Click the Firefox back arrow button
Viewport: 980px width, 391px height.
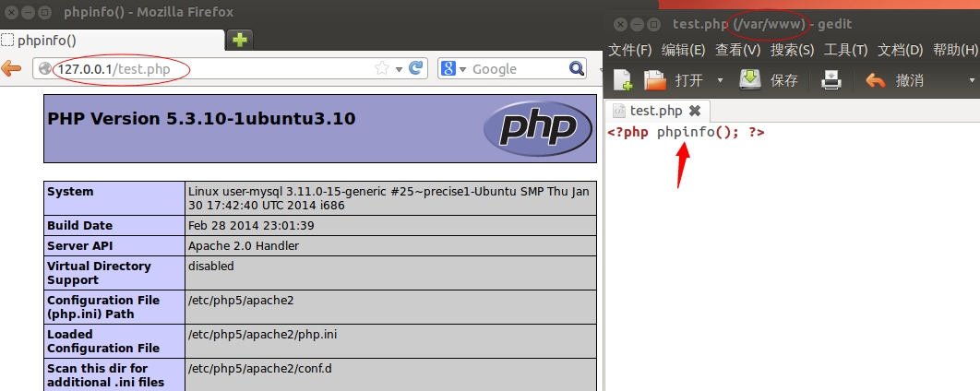[11, 69]
